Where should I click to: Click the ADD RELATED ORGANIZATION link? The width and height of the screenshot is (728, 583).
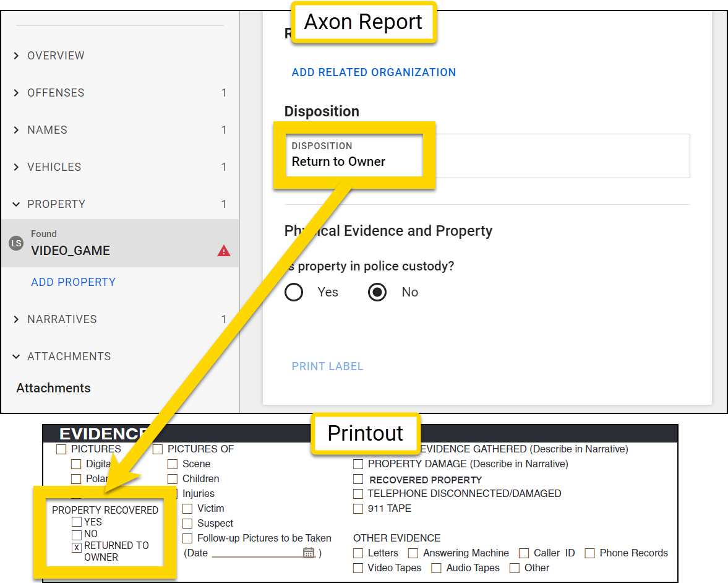[x=374, y=72]
